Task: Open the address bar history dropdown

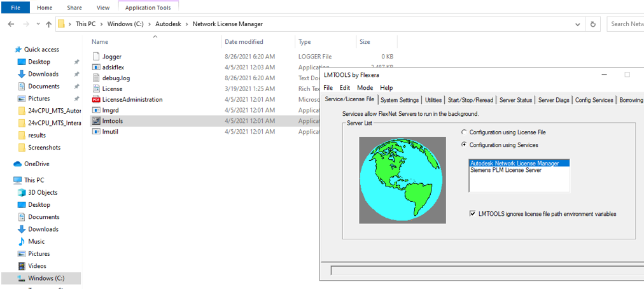Action: pos(577,24)
